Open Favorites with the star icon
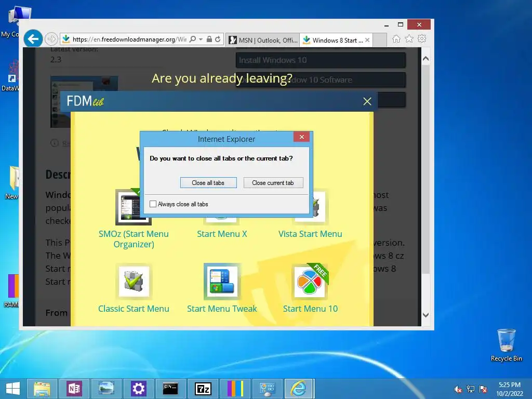This screenshot has height=399, width=532. coord(409,38)
